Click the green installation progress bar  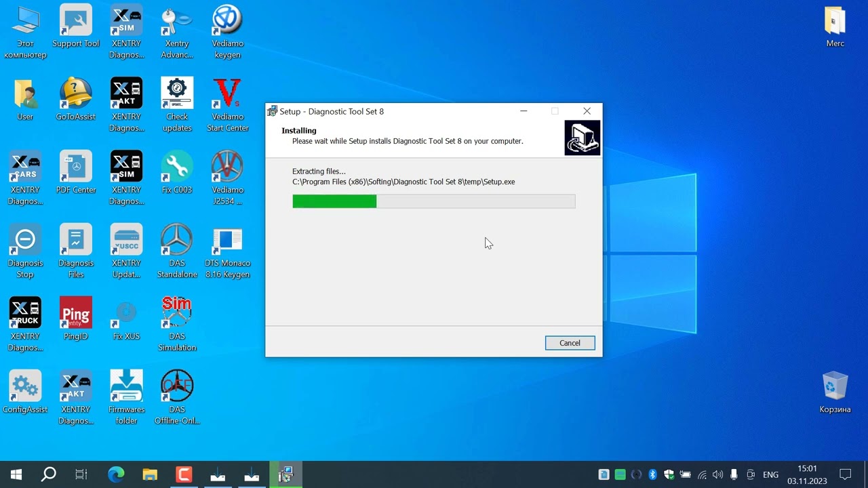(x=434, y=201)
